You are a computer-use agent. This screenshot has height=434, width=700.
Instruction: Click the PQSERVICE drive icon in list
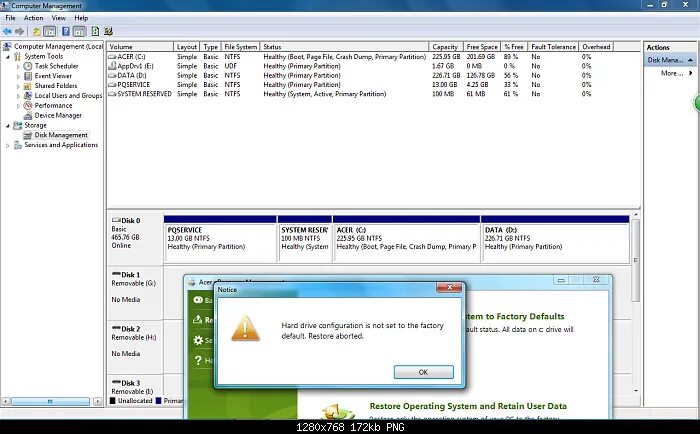(x=112, y=85)
